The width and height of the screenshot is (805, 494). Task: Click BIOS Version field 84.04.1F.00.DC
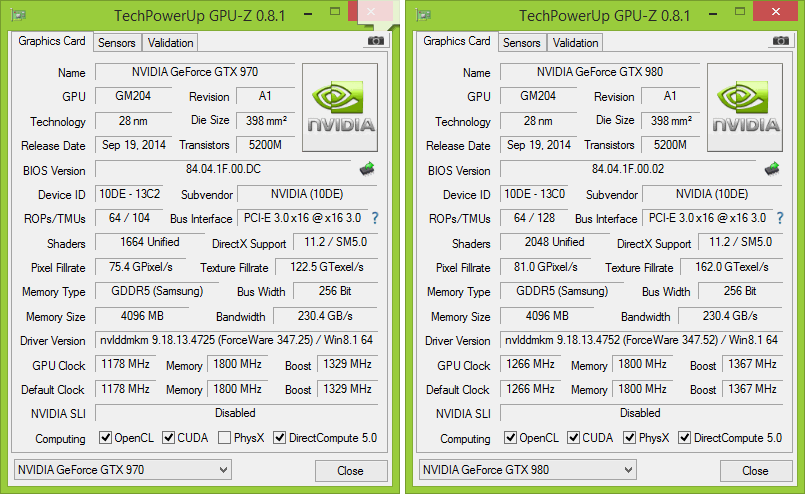coord(223,169)
